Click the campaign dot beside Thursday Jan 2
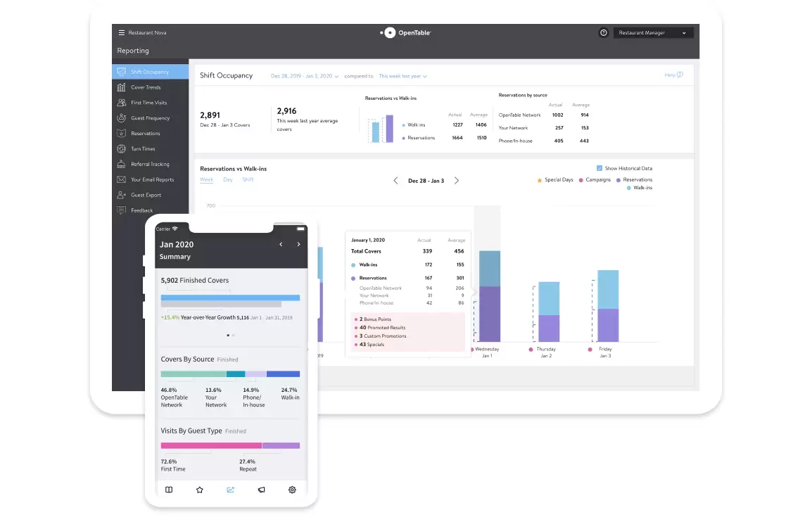This screenshot has width=812, height=515. 531,350
